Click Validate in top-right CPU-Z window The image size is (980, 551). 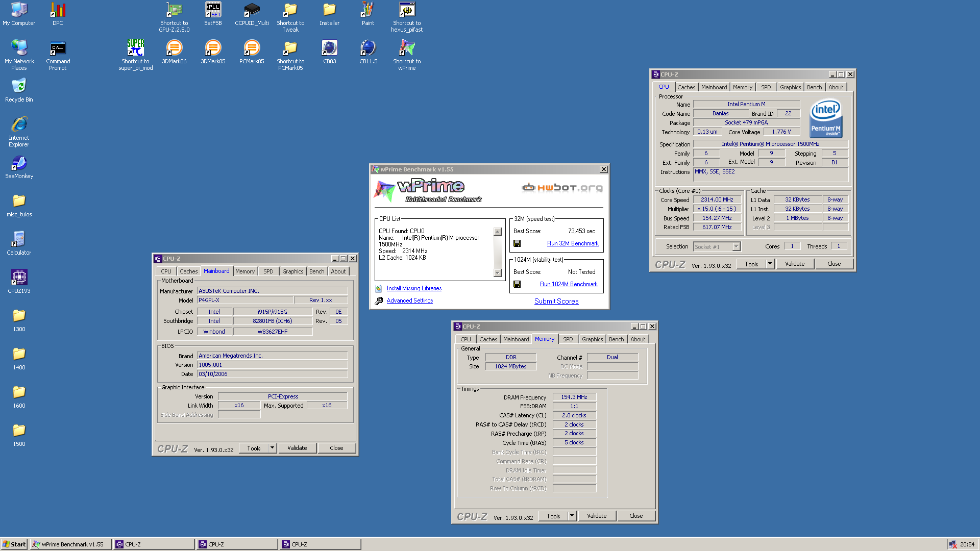click(795, 264)
